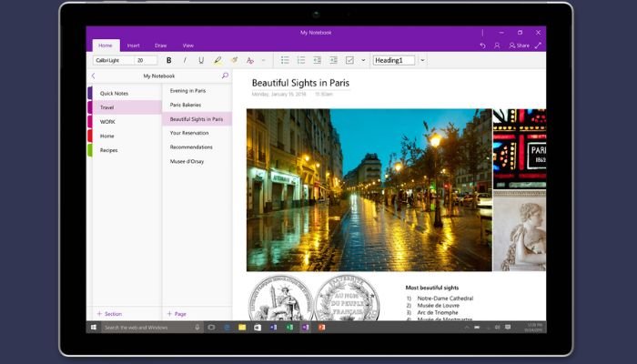Toggle bold formatting
The image size is (637, 364).
(168, 61)
